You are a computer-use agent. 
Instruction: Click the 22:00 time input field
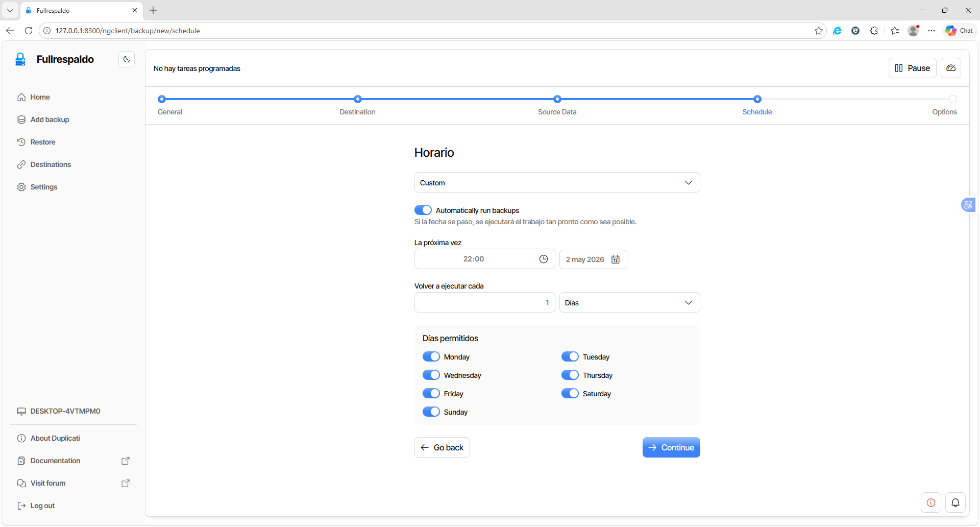[484, 259]
